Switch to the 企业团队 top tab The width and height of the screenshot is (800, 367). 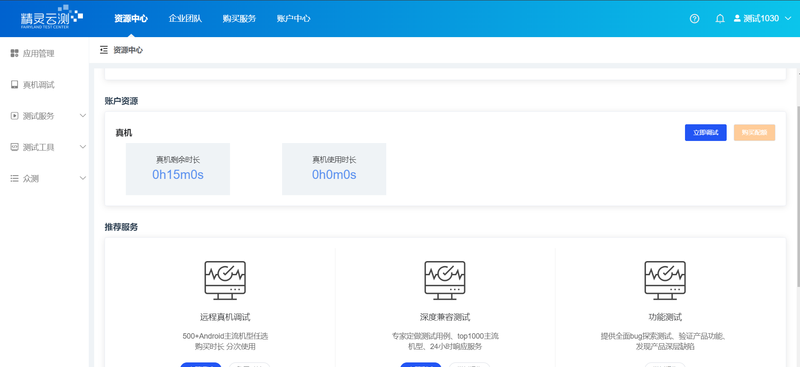point(185,19)
